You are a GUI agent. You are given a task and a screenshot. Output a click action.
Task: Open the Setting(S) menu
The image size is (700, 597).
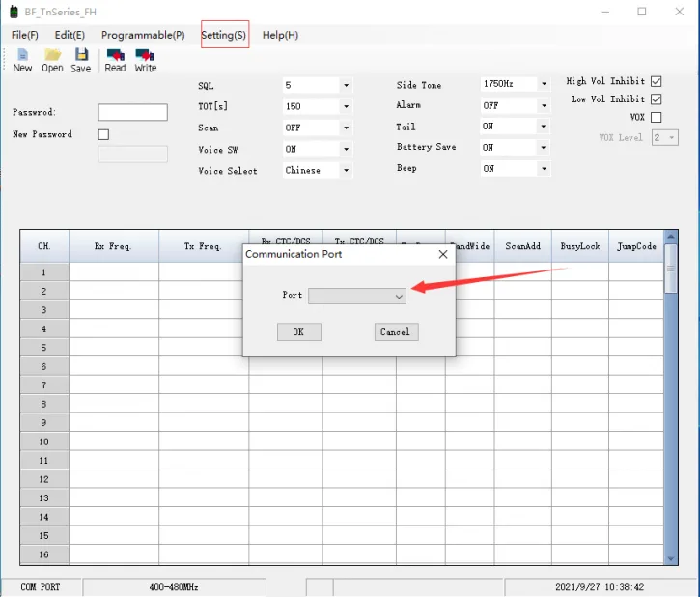tap(224, 35)
